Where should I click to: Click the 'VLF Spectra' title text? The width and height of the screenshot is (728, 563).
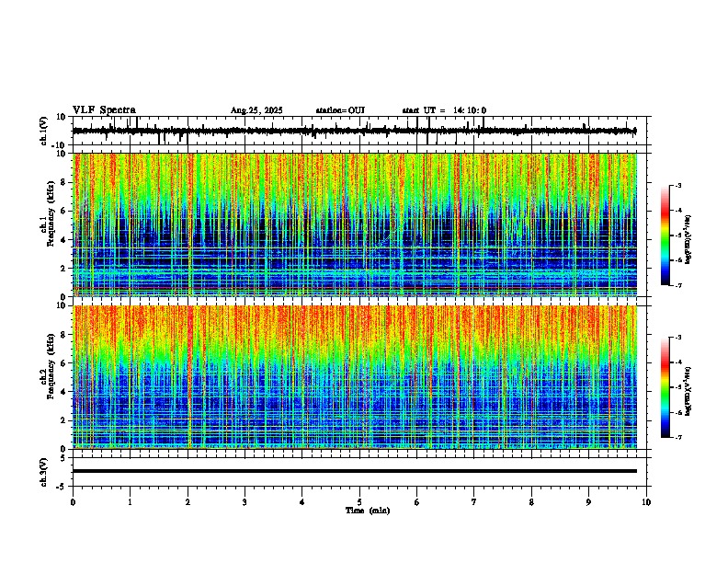click(x=104, y=110)
